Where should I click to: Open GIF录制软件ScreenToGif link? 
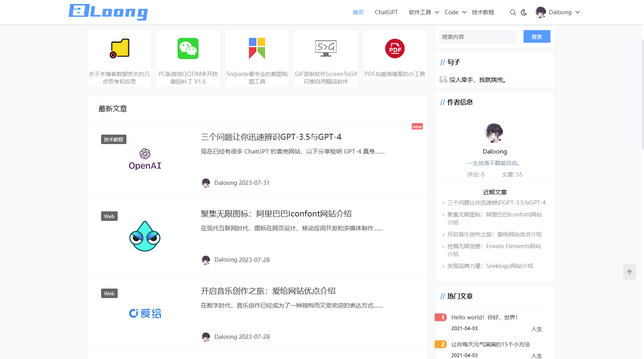point(326,78)
